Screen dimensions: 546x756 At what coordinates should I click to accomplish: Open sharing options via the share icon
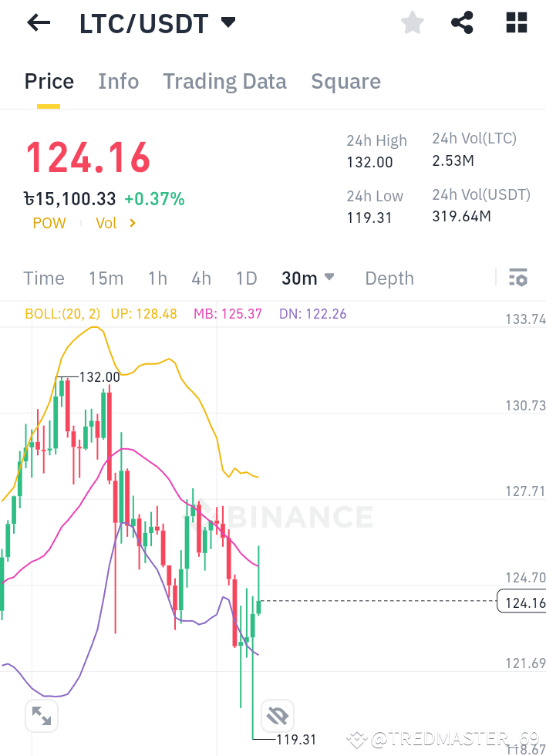coord(463,22)
